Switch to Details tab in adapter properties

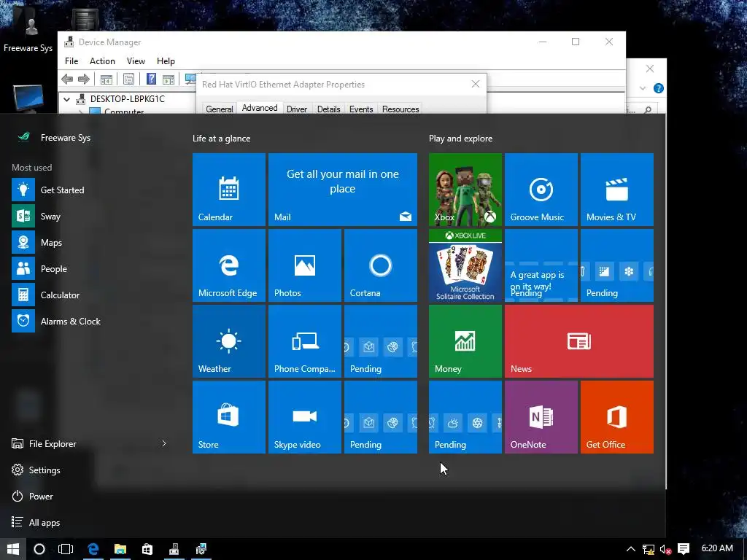329,109
